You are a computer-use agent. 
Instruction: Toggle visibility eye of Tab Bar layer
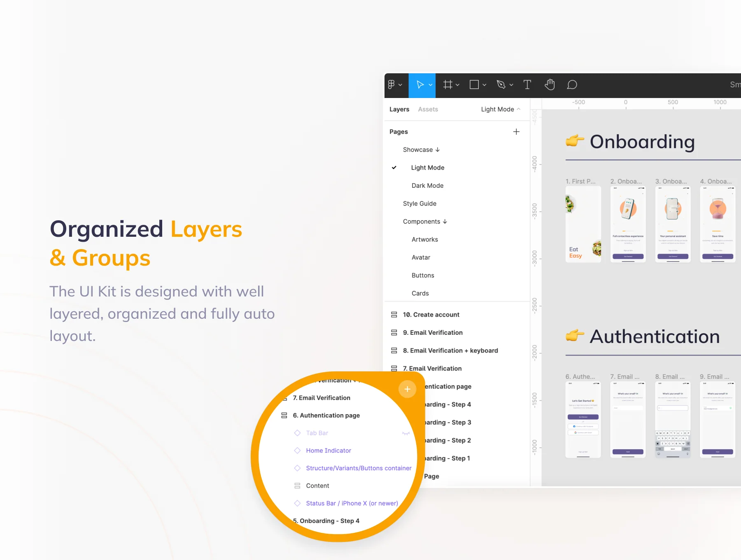click(406, 433)
